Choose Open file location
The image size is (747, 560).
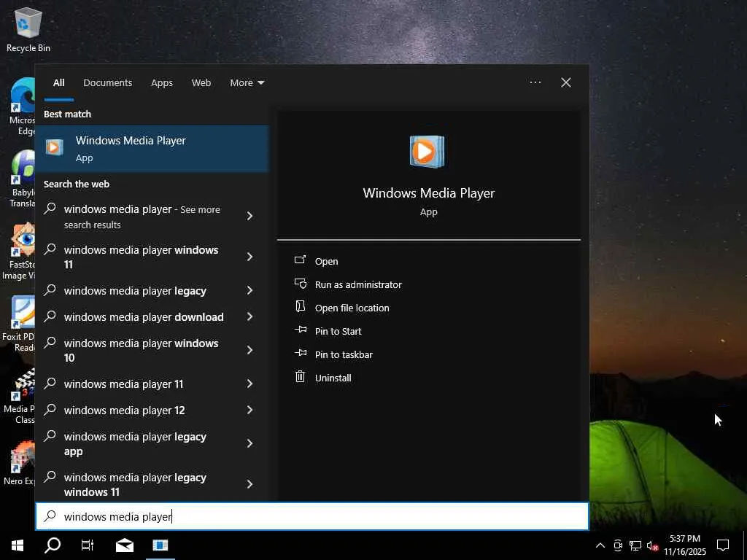click(352, 308)
